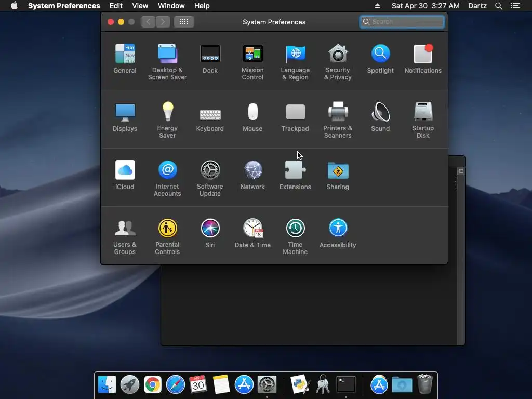
Task: Open the Siri preferences pane
Action: pyautogui.click(x=210, y=233)
